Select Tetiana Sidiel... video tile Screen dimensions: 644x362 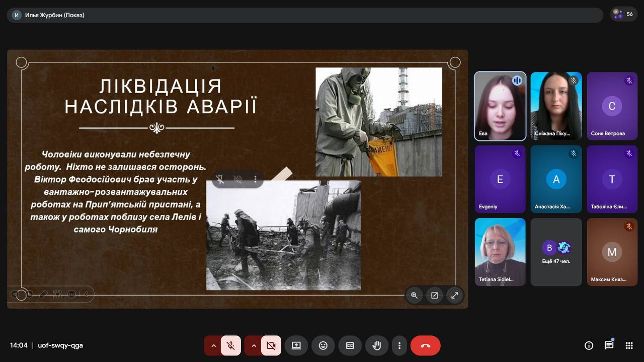[x=500, y=252]
